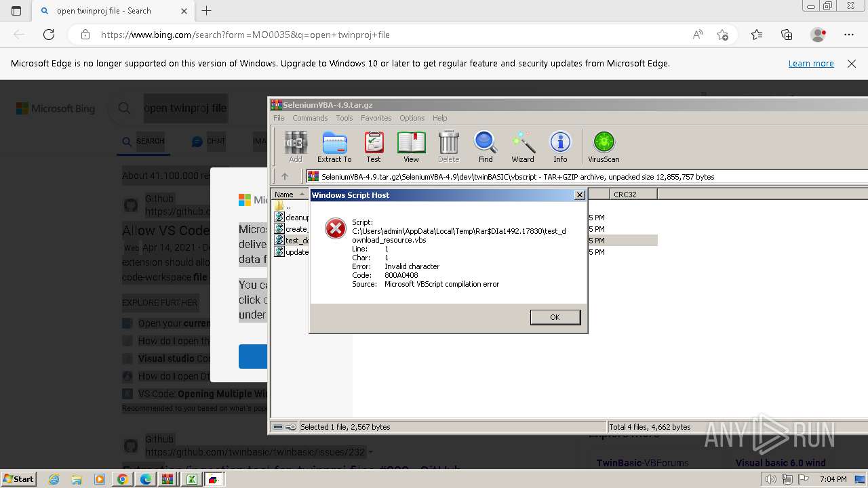Add this page to favorites star icon
Image resolution: width=868 pixels, height=488 pixels.
(x=723, y=35)
